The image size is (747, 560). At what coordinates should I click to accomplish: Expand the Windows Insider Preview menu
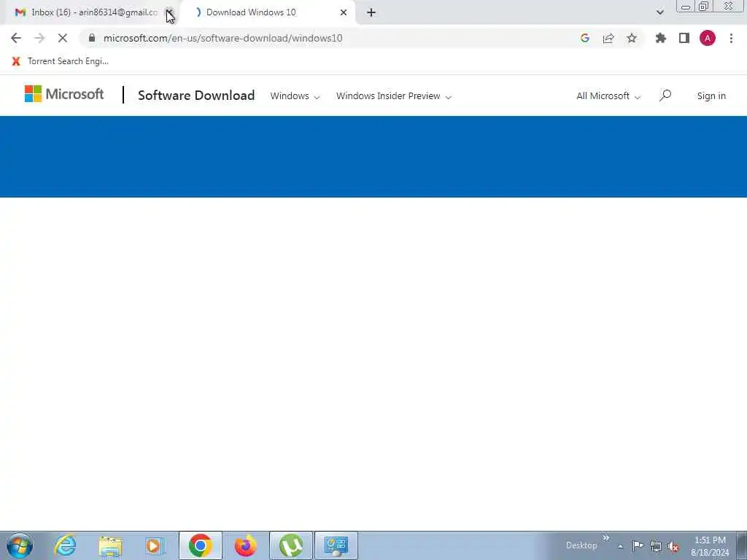[x=393, y=96]
